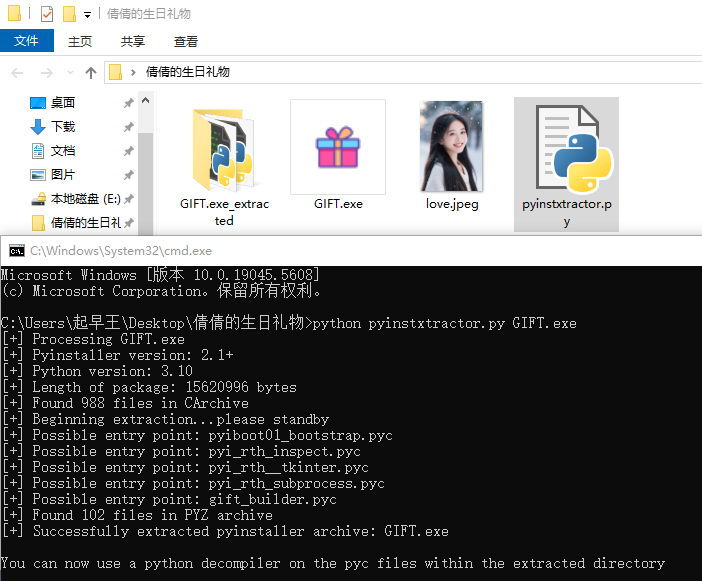The width and height of the screenshot is (702, 581).
Task: Open the 文件 (File) menu
Action: (x=26, y=41)
